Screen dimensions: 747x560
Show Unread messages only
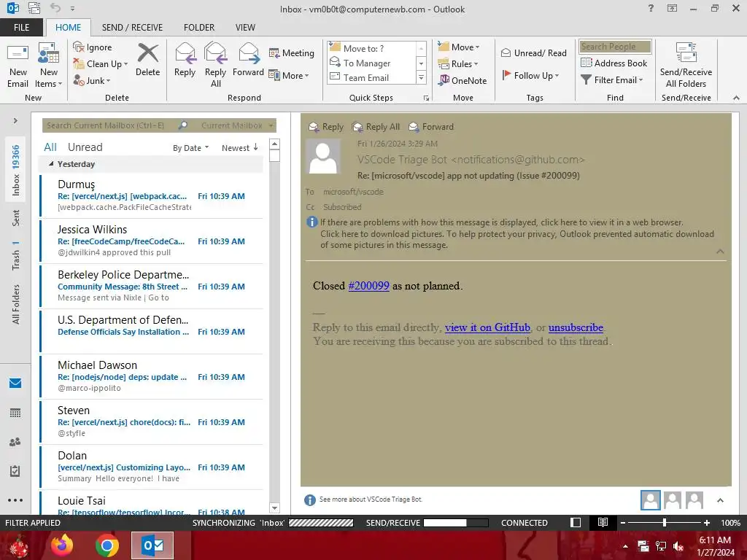(x=85, y=147)
